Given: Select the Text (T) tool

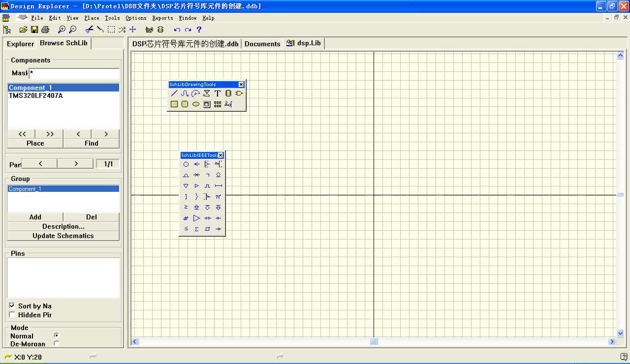Looking at the screenshot, I should (x=218, y=93).
